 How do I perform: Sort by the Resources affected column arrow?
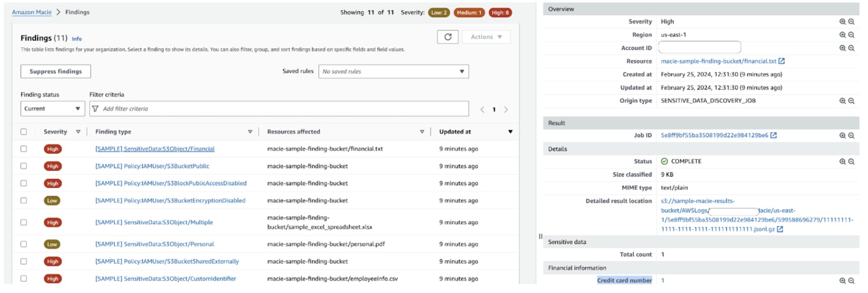(422, 132)
